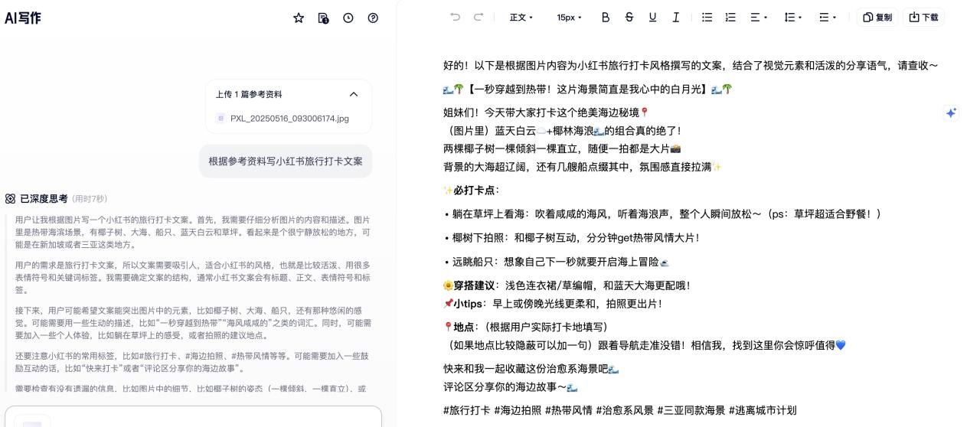Click the deep thinking atom icon
The width and height of the screenshot is (980, 427).
[x=10, y=199]
